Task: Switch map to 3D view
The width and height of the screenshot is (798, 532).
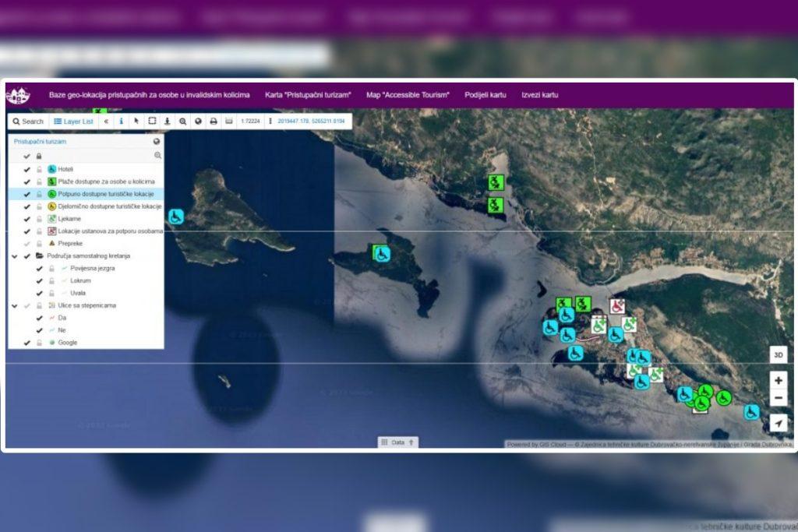Action: [778, 355]
